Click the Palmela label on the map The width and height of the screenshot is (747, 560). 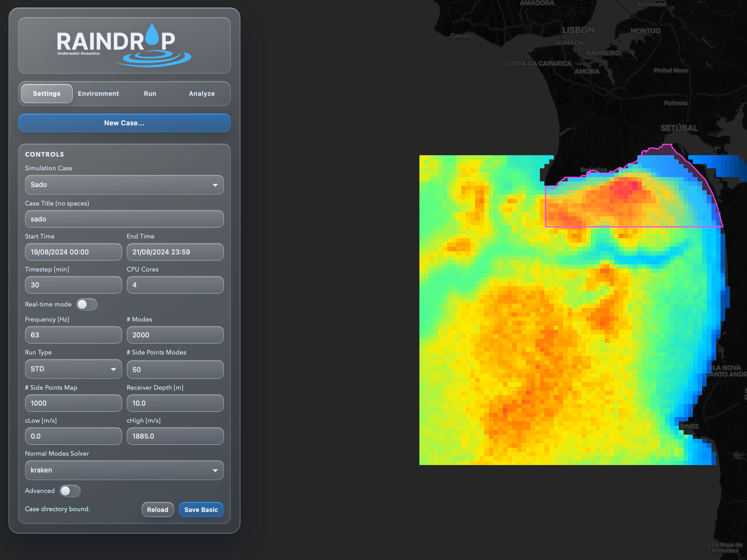[676, 103]
